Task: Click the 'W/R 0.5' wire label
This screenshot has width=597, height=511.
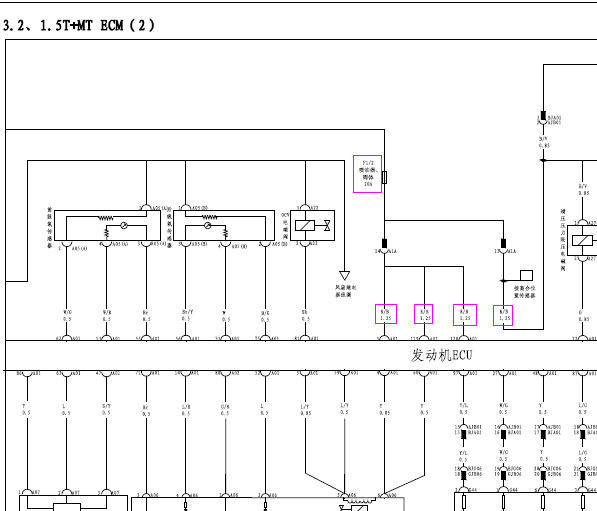Action: coord(107,315)
